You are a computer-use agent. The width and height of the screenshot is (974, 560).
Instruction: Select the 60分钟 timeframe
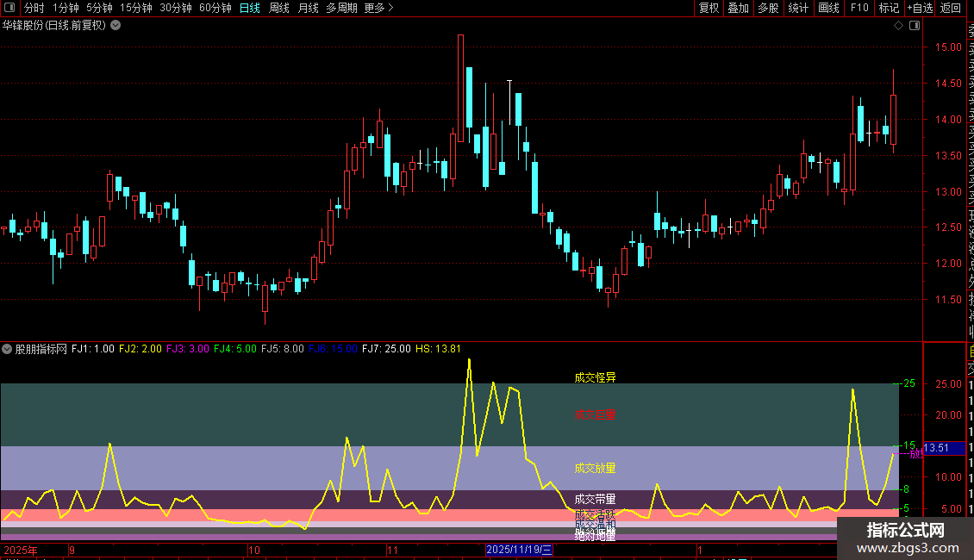click(215, 8)
